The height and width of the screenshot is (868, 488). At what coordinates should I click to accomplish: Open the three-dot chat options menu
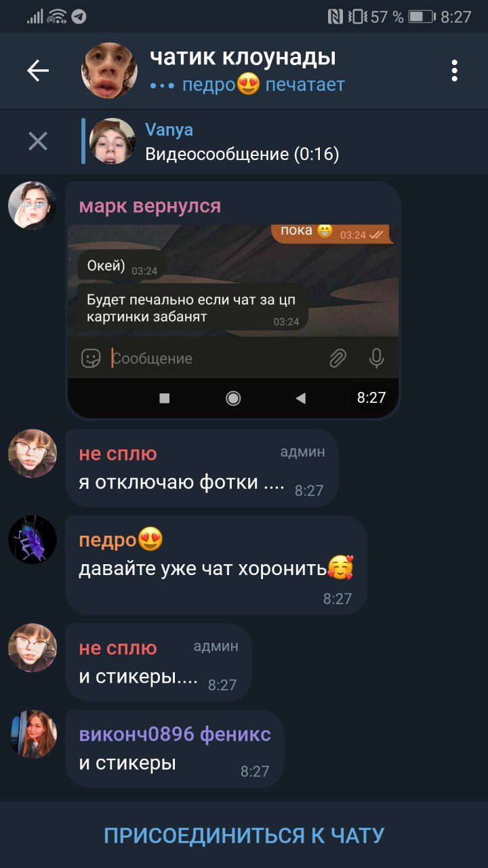point(454,71)
